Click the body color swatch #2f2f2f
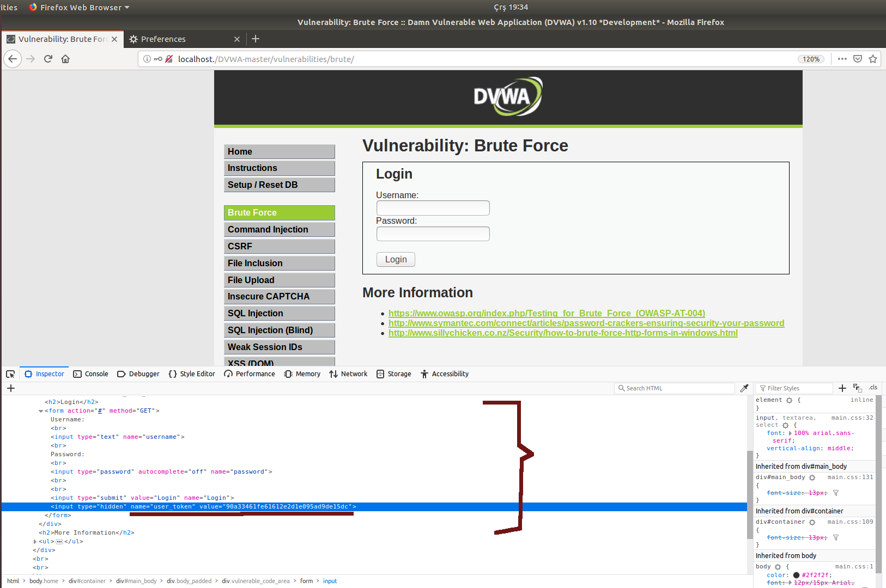Viewport: 886px width, 588px height. (x=796, y=575)
